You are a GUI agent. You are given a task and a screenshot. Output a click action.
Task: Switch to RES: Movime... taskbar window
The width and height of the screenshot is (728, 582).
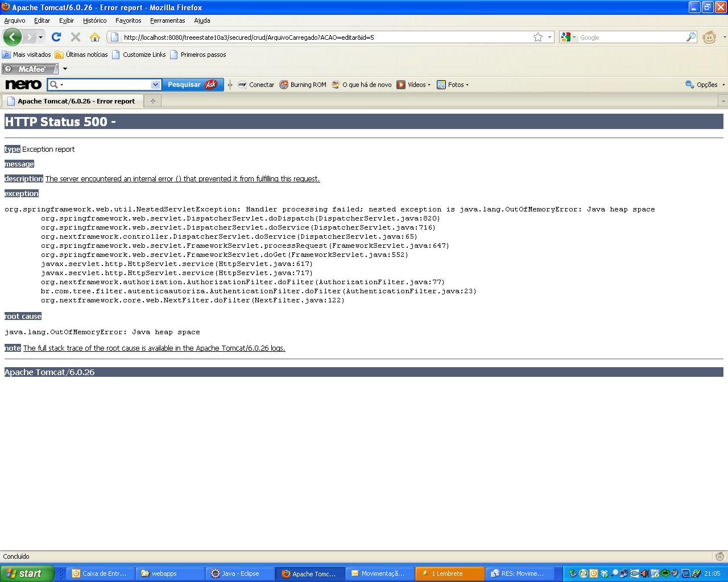coord(520,573)
